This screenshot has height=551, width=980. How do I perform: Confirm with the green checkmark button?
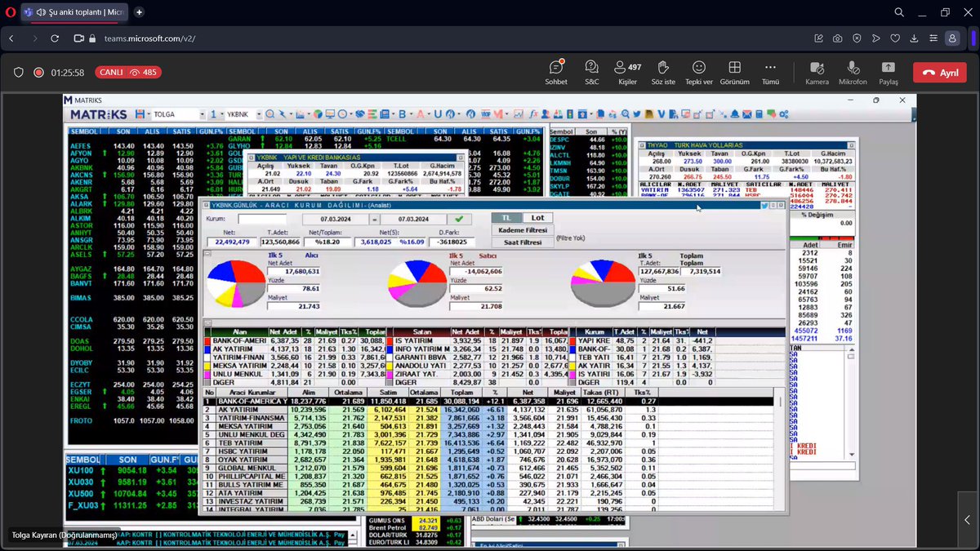tap(460, 219)
